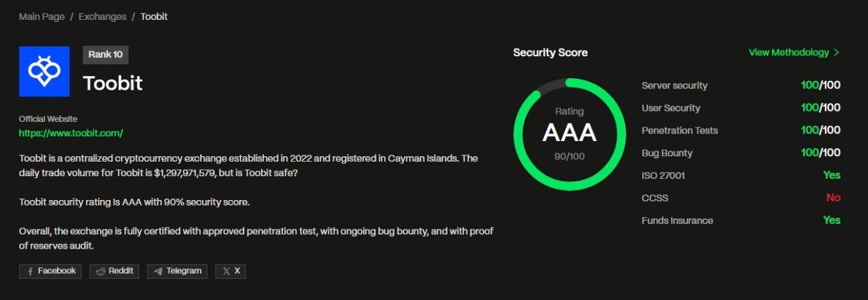Click the Facebook icon in share buttons

pos(30,271)
